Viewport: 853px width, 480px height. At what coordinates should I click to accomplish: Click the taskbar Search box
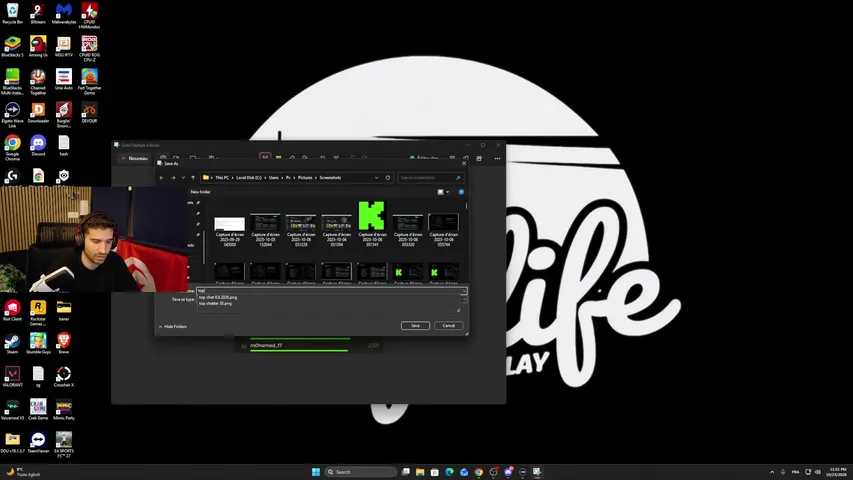361,472
